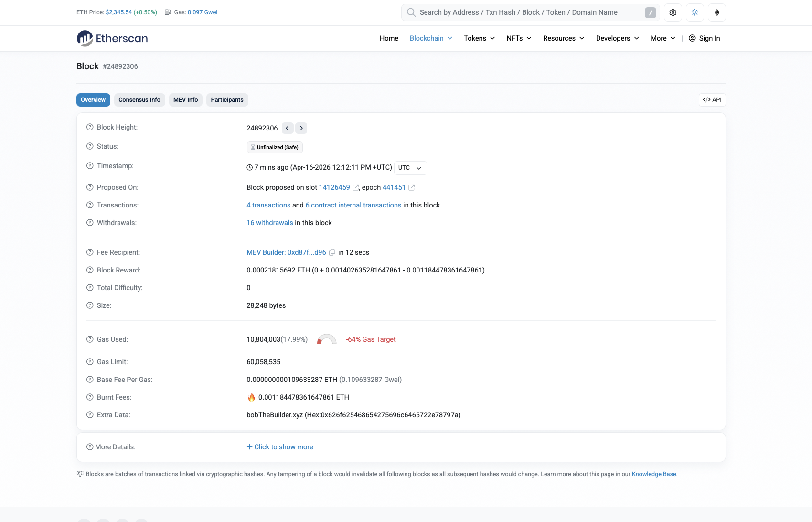This screenshot has height=522, width=812.
Task: Go to previous block arrow
Action: pyautogui.click(x=288, y=128)
